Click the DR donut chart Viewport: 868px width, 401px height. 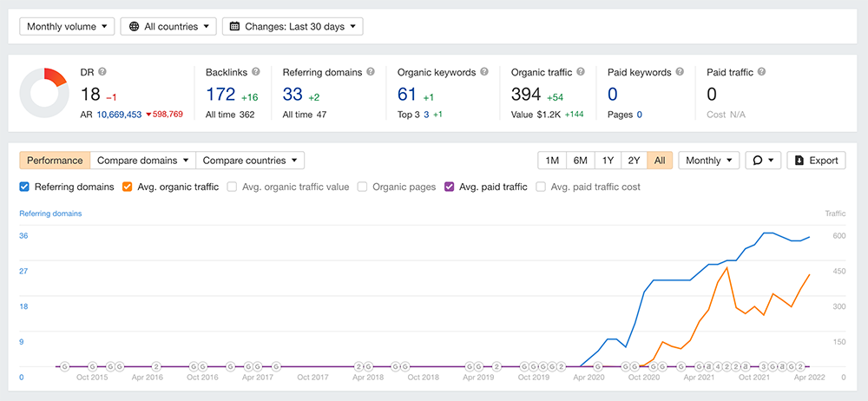pyautogui.click(x=44, y=92)
